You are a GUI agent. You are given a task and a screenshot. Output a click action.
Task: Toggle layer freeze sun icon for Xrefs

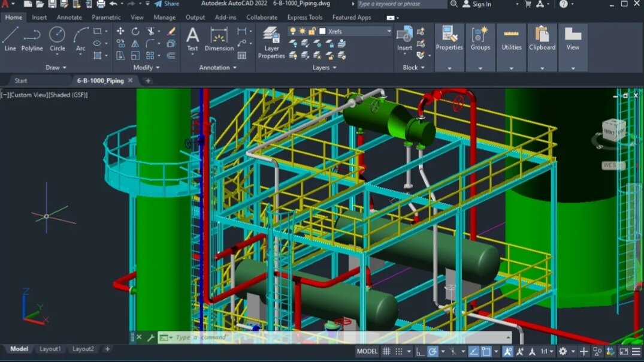coord(303,31)
